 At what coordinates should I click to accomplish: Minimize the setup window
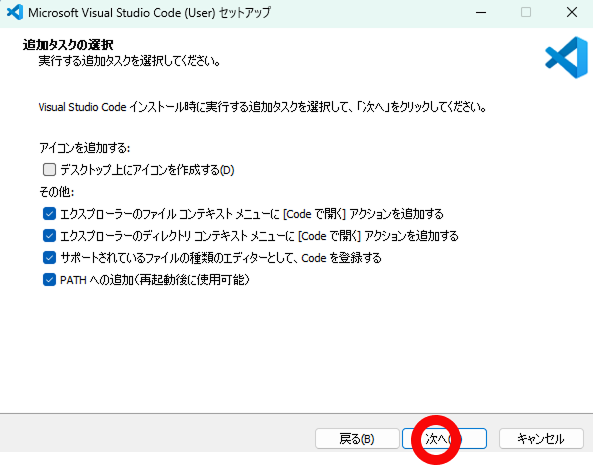tap(481, 12)
